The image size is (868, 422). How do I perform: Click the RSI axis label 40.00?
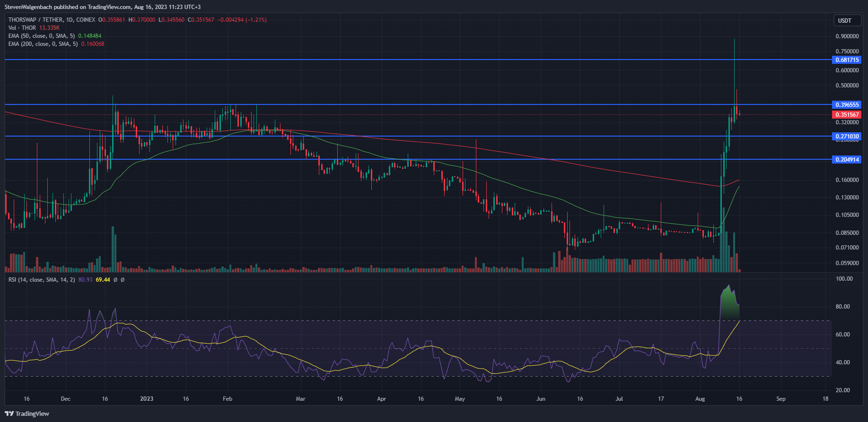[843, 362]
